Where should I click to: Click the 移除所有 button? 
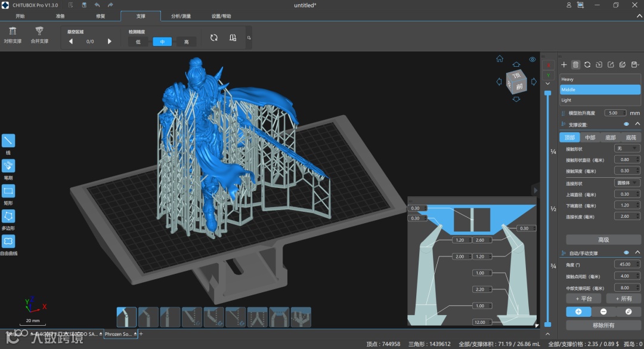pyautogui.click(x=603, y=325)
